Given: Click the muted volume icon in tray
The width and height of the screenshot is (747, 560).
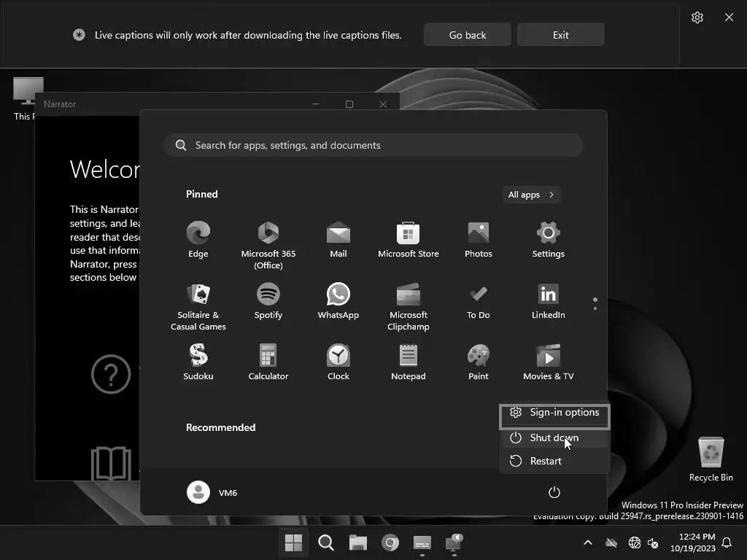Looking at the screenshot, I should [x=653, y=542].
